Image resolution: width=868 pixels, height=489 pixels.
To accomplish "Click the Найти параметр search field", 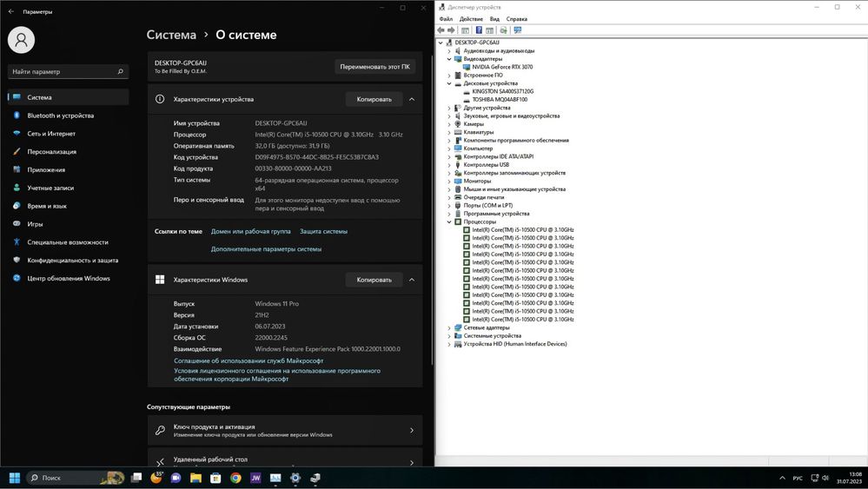I will click(x=68, y=71).
